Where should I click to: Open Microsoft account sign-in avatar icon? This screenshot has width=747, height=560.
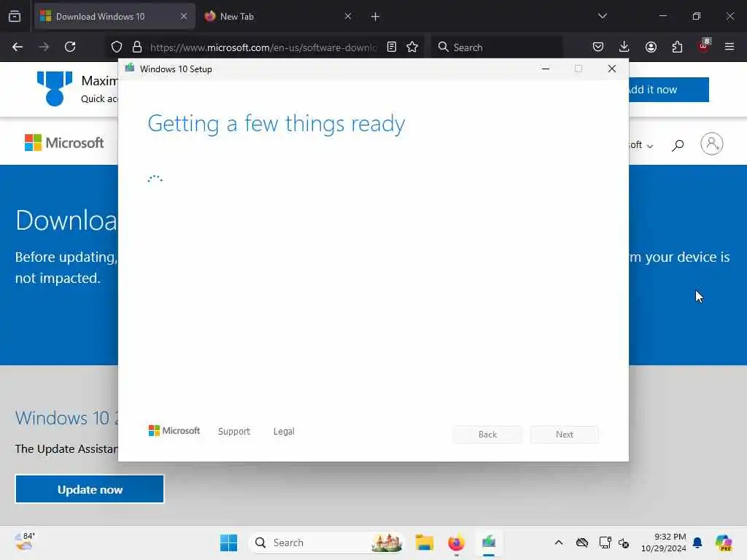tap(712, 144)
